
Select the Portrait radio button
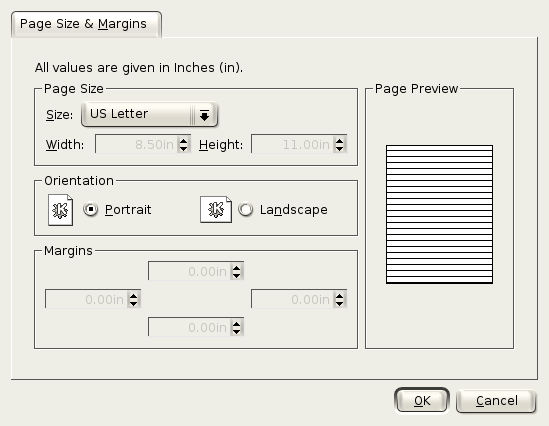(x=91, y=210)
